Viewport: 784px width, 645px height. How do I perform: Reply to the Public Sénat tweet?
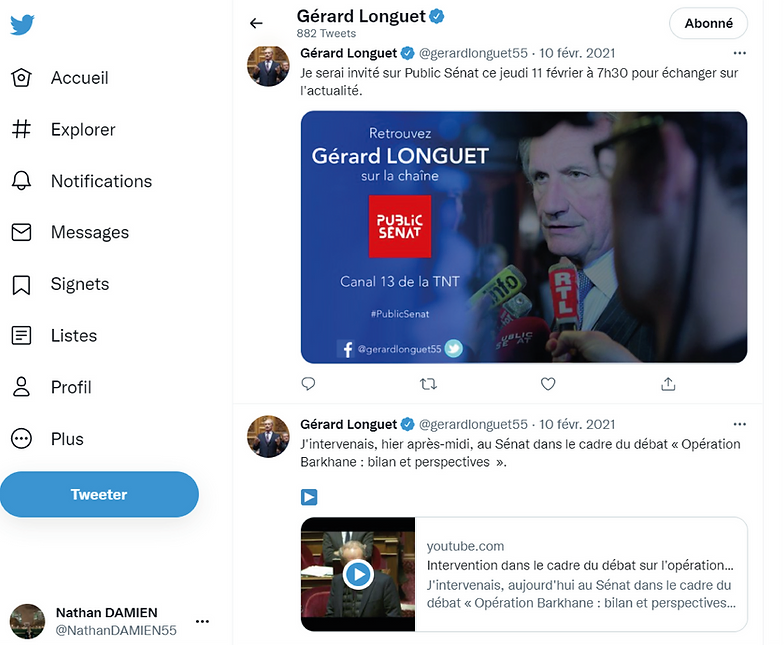(x=308, y=383)
